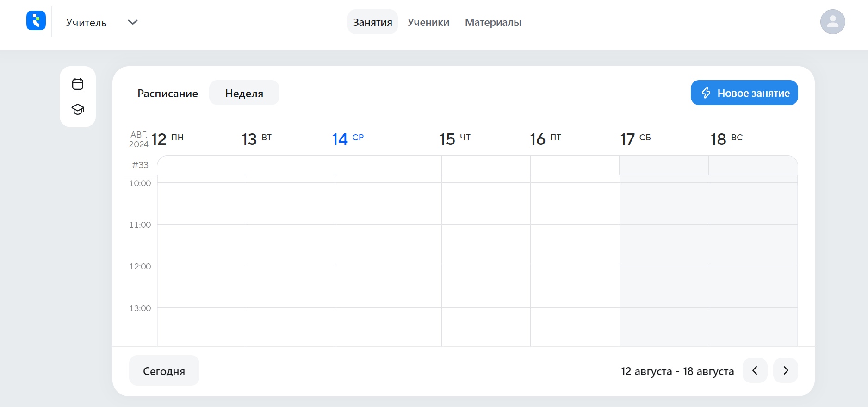Select Sunday 18 ВС day header
This screenshot has width=868, height=407.
pyautogui.click(x=726, y=139)
